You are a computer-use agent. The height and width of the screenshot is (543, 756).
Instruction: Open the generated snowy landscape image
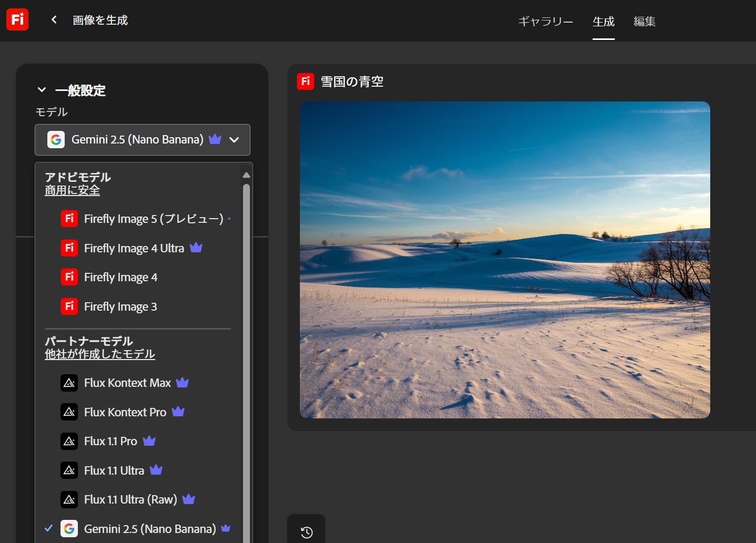click(505, 259)
